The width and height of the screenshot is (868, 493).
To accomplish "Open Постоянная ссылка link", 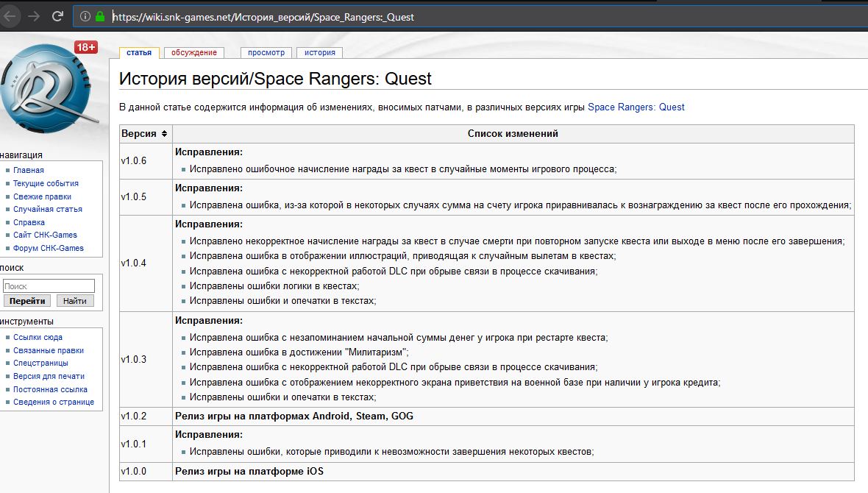I will pyautogui.click(x=50, y=389).
